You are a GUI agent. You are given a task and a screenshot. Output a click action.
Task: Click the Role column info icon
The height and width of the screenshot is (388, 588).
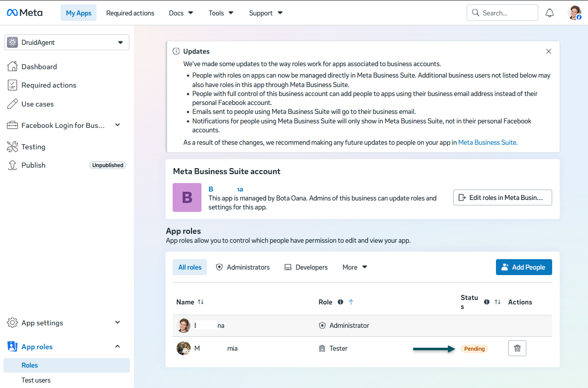coord(340,302)
